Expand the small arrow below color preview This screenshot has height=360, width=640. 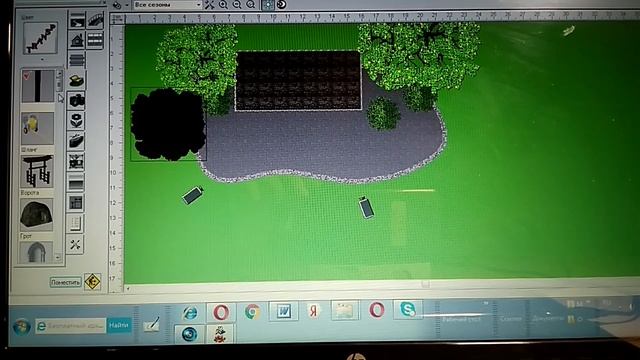point(42,60)
